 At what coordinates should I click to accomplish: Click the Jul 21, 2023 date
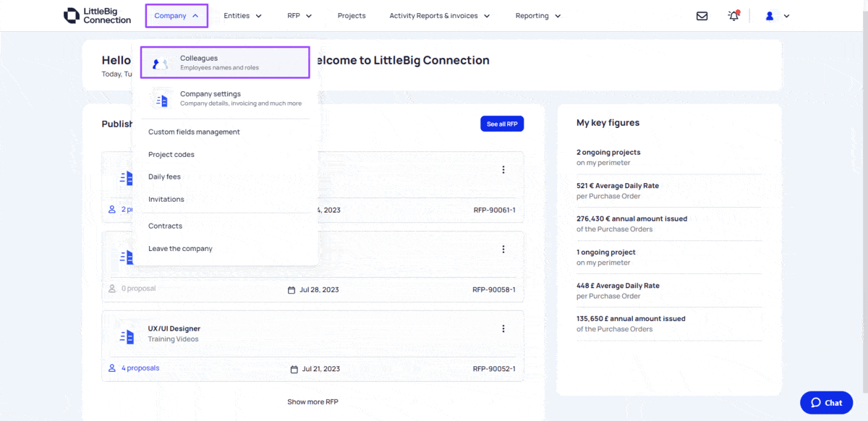(x=321, y=369)
